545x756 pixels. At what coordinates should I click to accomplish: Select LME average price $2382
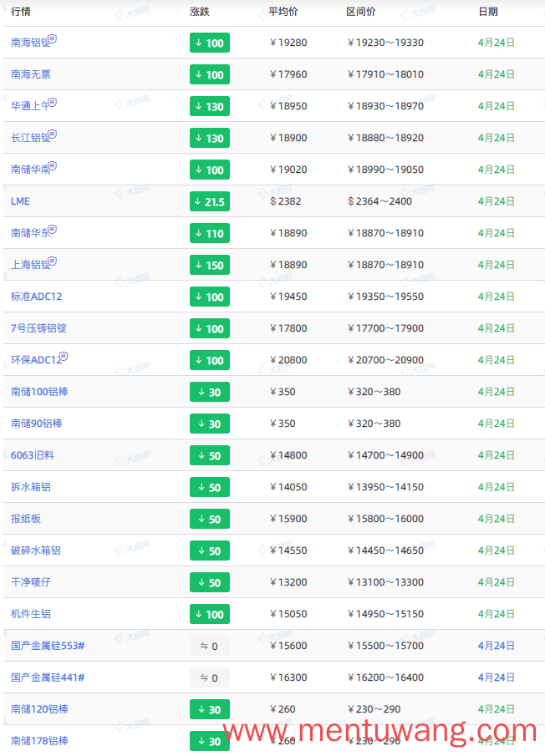click(x=286, y=201)
